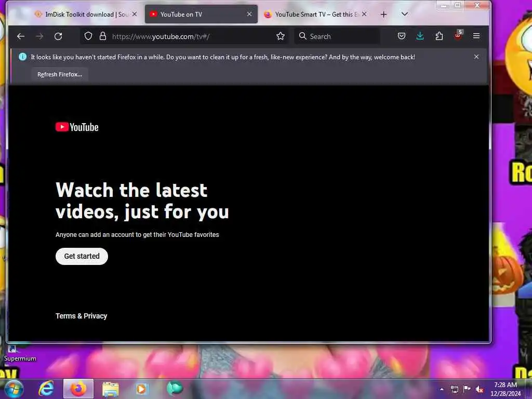
Task: Click Refresh Firefox button
Action: click(60, 74)
